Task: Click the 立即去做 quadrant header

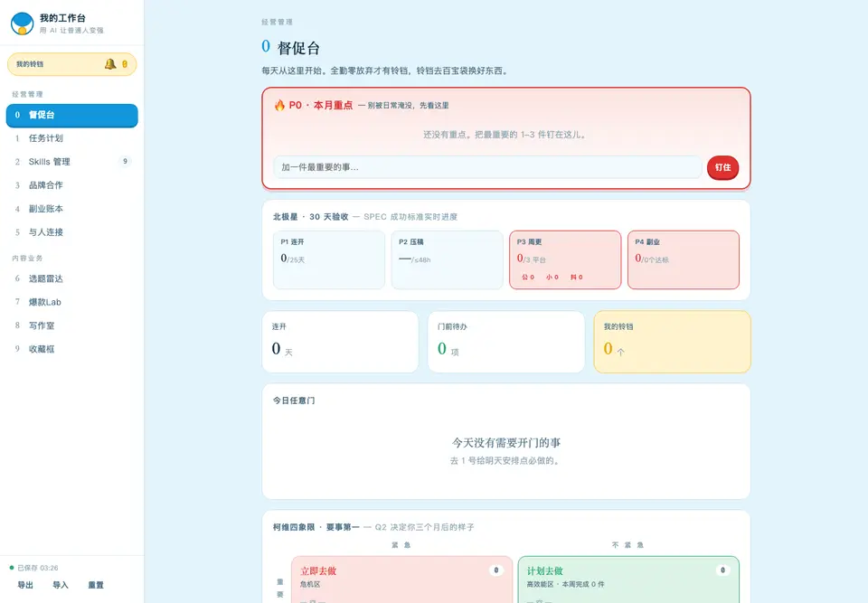Action: pos(318,570)
